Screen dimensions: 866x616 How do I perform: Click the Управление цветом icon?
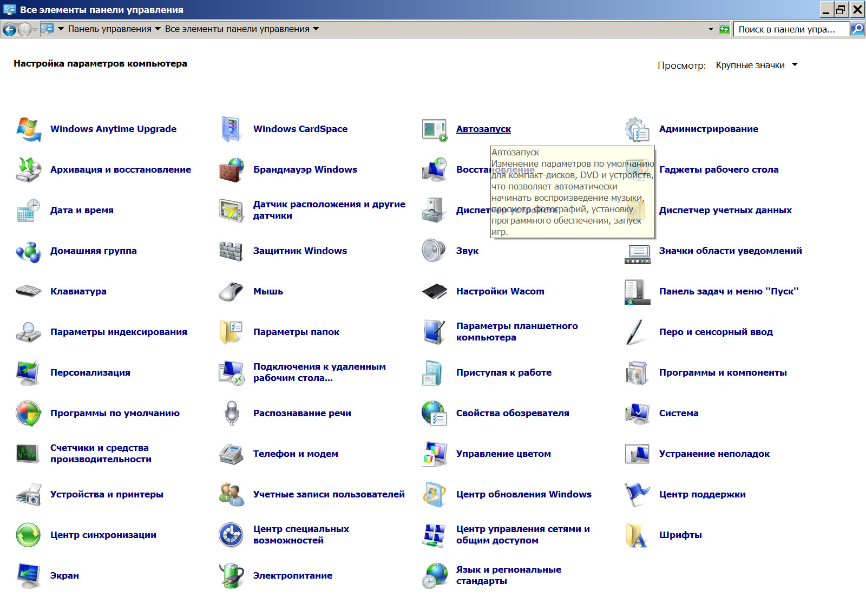[x=434, y=454]
